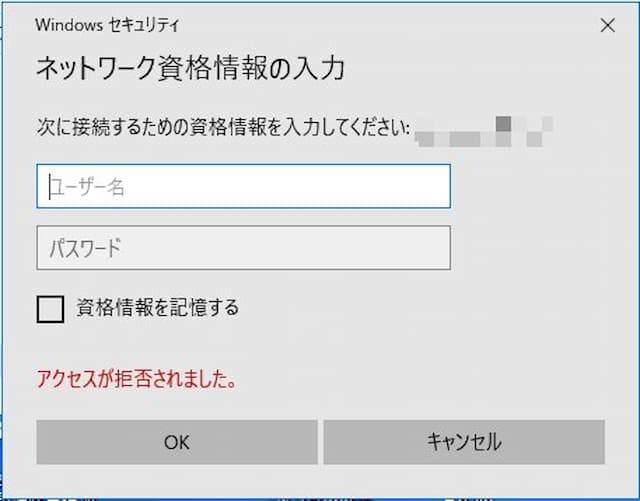Enable the 資格情報を記憶する checkbox

[50, 310]
